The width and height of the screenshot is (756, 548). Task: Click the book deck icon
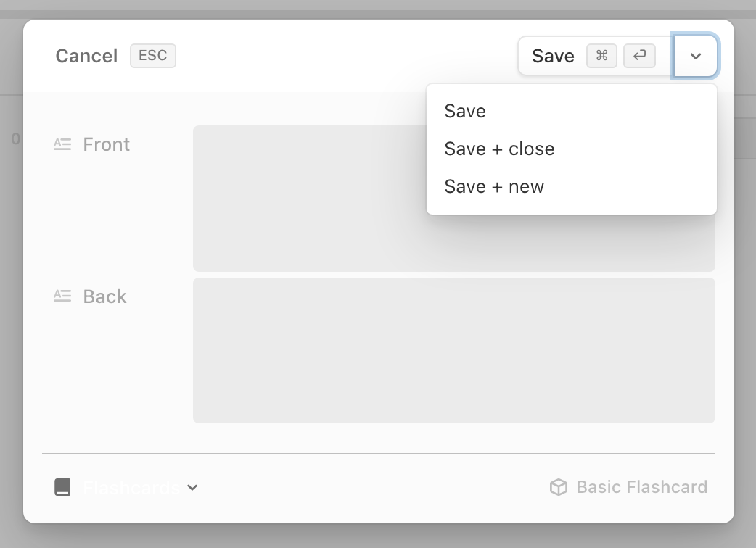pos(63,487)
